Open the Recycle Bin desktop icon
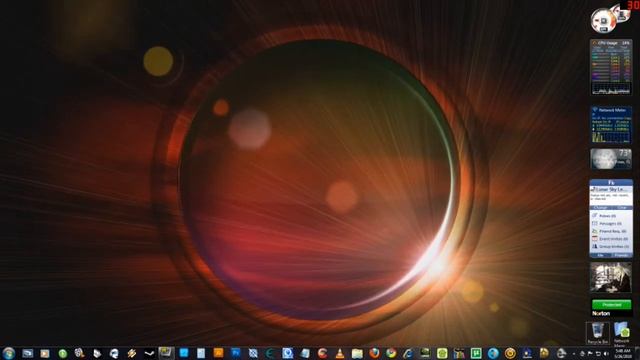Screen dimensions: 640x360 (598, 333)
